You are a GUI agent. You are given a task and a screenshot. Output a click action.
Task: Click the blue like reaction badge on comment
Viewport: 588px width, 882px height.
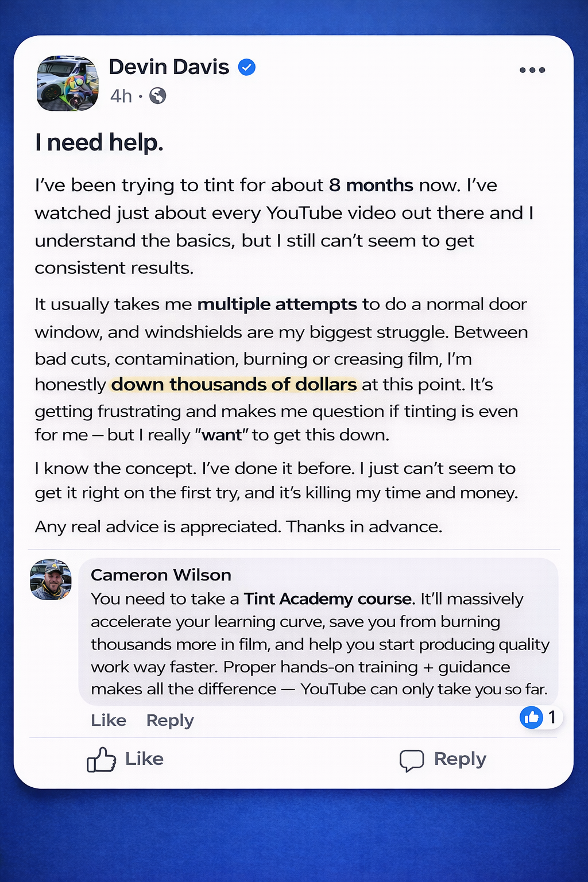[531, 717]
